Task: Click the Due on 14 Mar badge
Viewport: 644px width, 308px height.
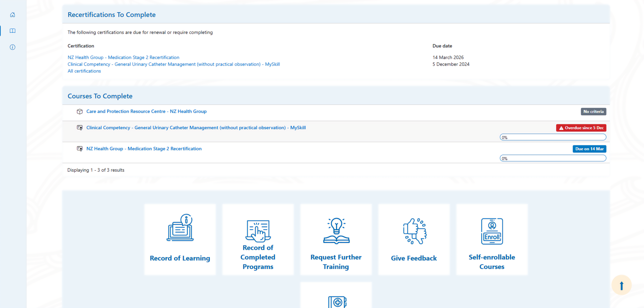Action: click(589, 149)
